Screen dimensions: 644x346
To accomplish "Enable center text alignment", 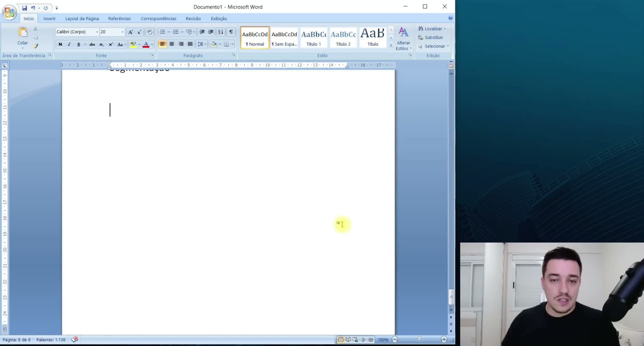I will (172, 44).
